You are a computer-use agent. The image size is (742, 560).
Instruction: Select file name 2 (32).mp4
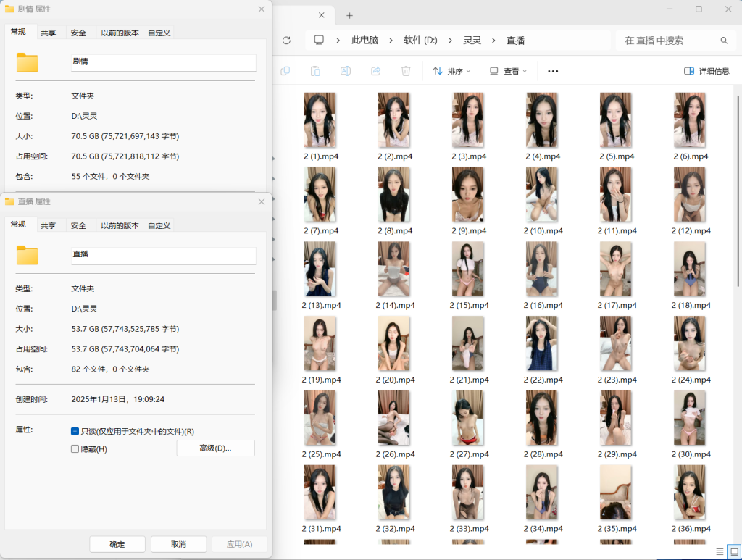point(395,529)
